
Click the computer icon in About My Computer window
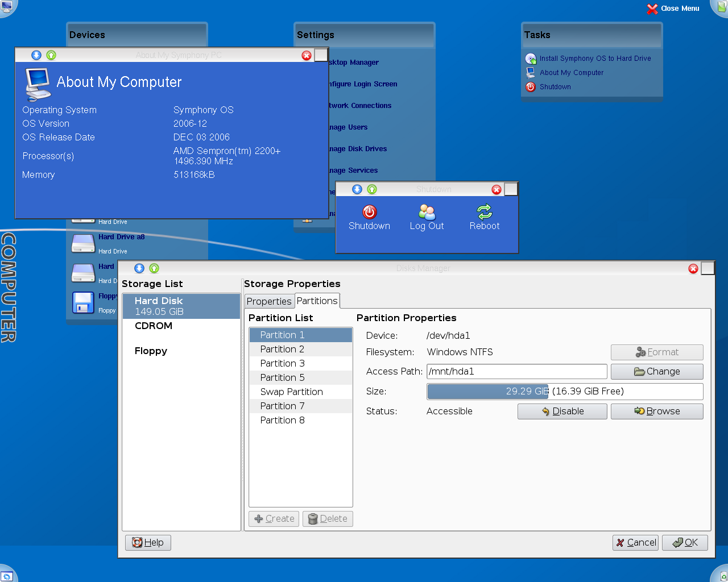click(38, 84)
